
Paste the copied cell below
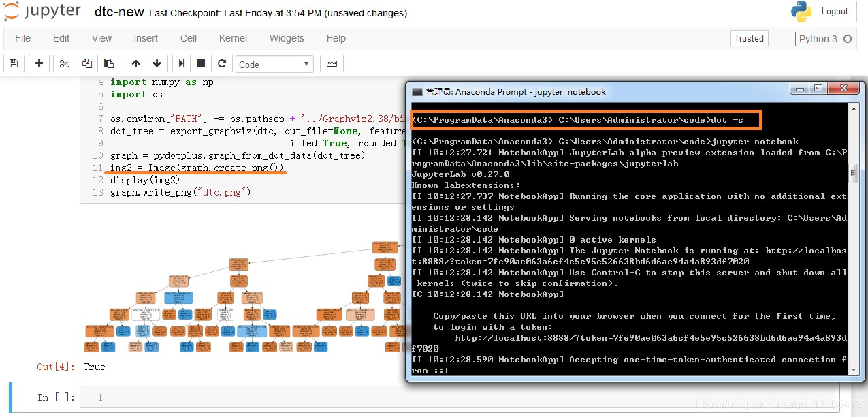point(108,63)
